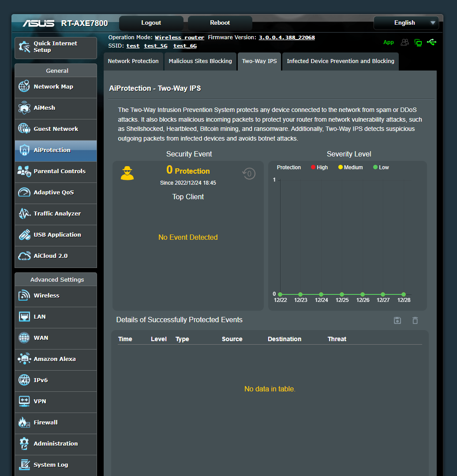Click the green USB status icon
Screen dimensions: 457x476
(x=432, y=42)
